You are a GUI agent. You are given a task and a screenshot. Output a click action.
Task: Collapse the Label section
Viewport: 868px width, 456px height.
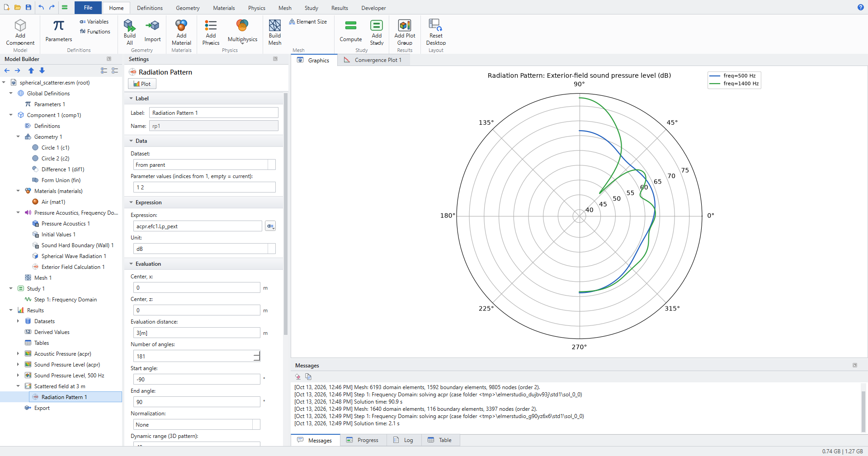pyautogui.click(x=131, y=99)
